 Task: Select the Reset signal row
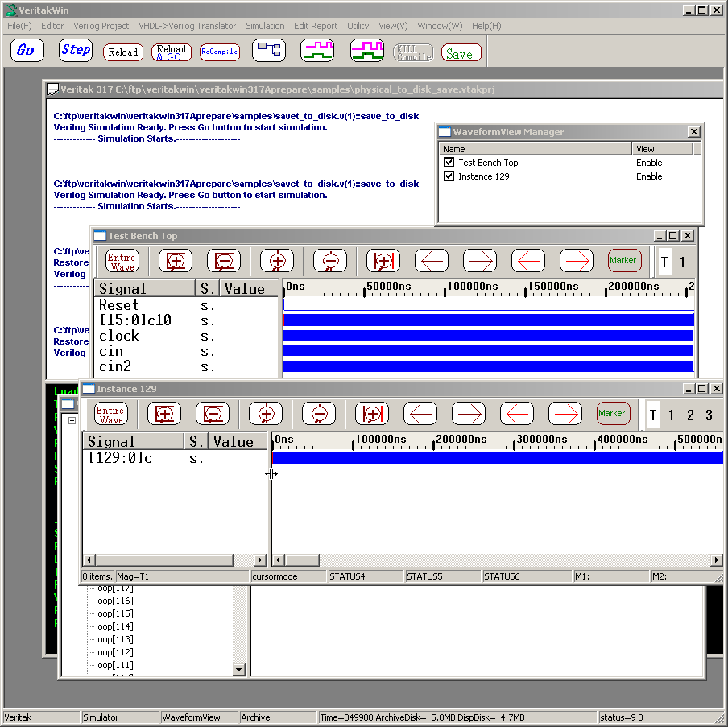coord(186,305)
